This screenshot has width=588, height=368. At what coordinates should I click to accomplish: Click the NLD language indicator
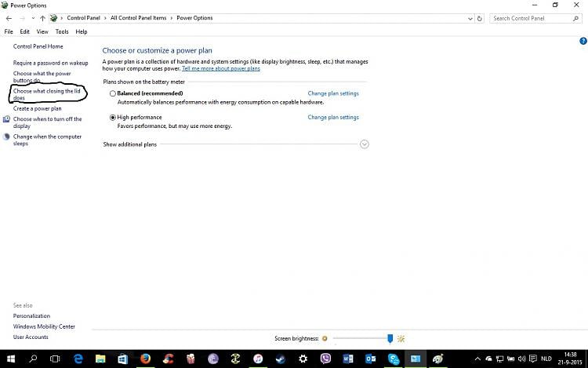tap(546, 359)
